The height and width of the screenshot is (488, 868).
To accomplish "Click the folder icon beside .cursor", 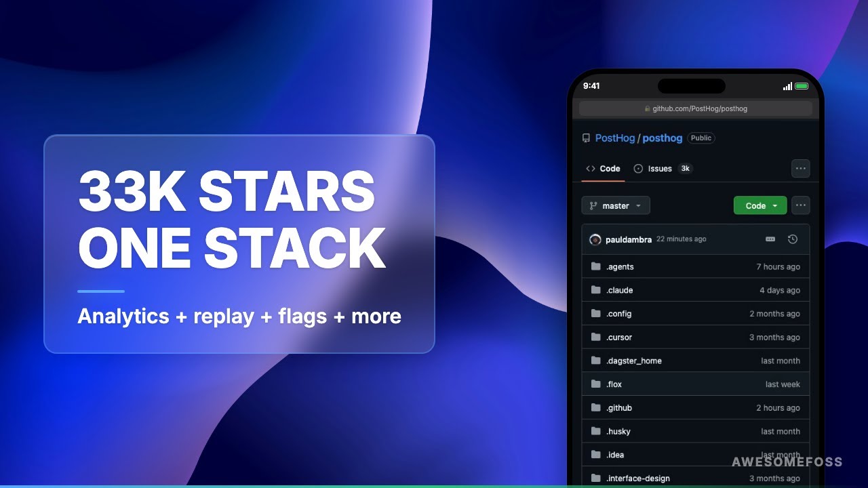I will click(x=595, y=337).
